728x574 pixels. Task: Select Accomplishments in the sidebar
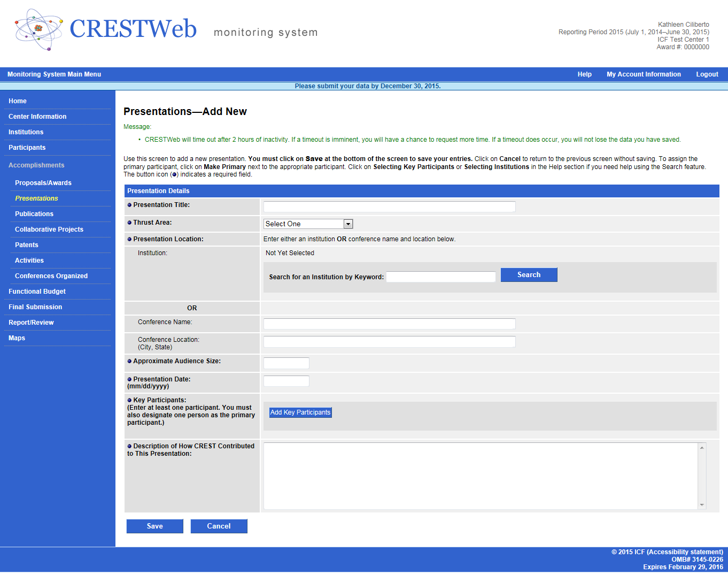point(36,165)
